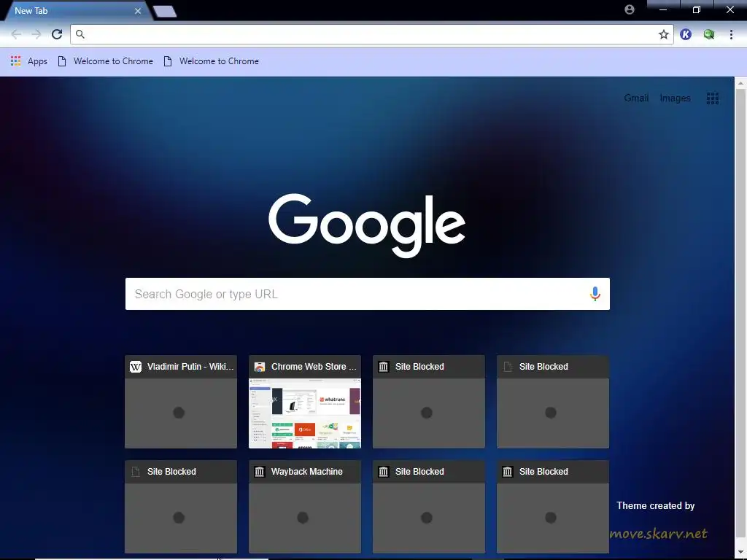Click the scrollbar up arrow
The image size is (747, 560).
pos(741,82)
